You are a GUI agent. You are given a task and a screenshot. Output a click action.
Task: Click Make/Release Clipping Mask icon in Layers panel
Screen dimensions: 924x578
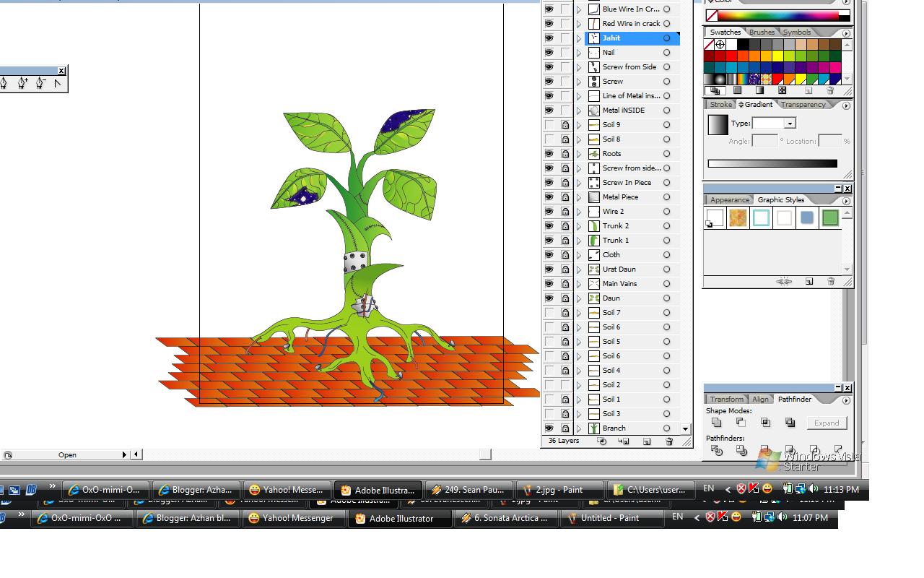[x=601, y=441]
